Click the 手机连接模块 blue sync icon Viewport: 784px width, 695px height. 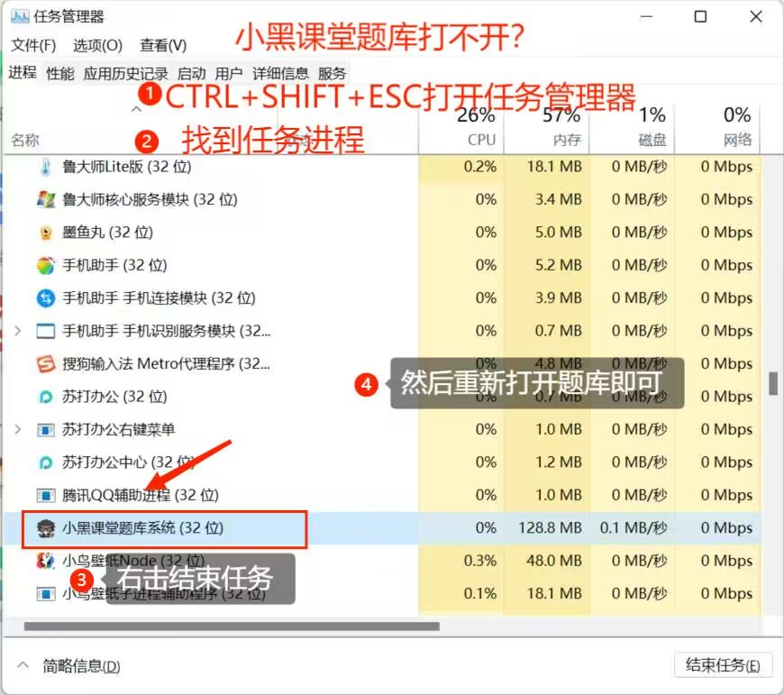pyautogui.click(x=45, y=298)
